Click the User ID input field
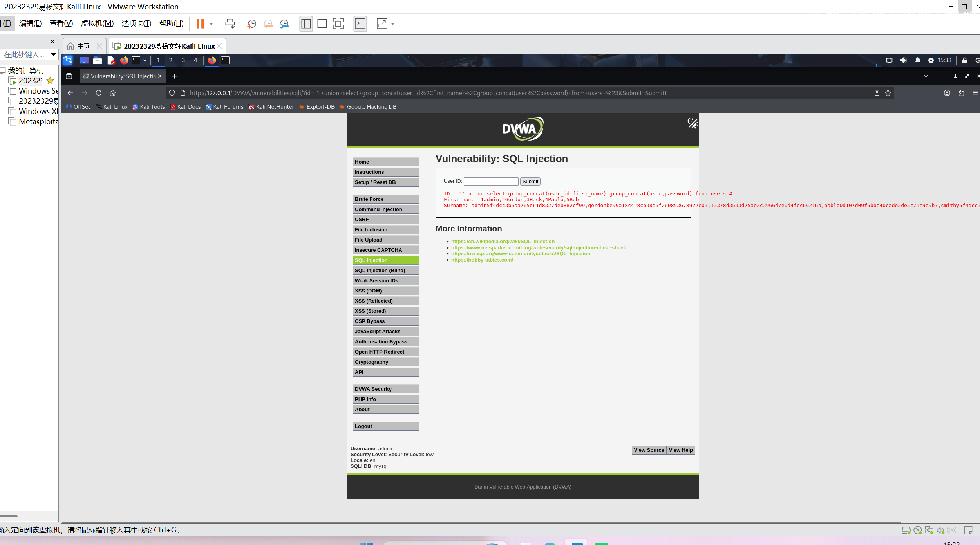The image size is (980, 545). pyautogui.click(x=491, y=181)
